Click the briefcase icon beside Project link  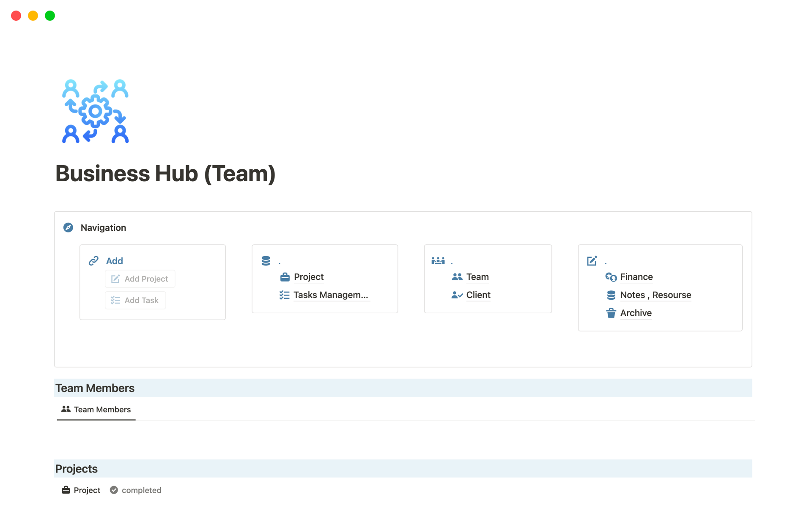pos(285,277)
